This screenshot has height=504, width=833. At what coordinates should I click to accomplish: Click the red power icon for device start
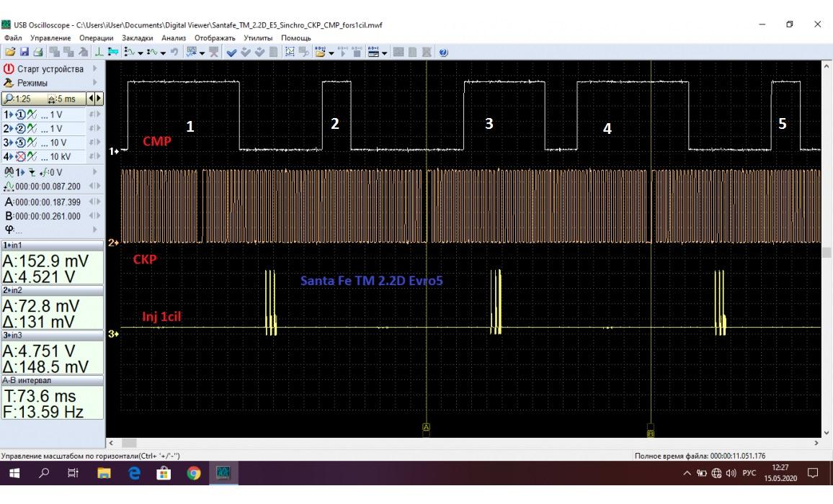coord(9,68)
